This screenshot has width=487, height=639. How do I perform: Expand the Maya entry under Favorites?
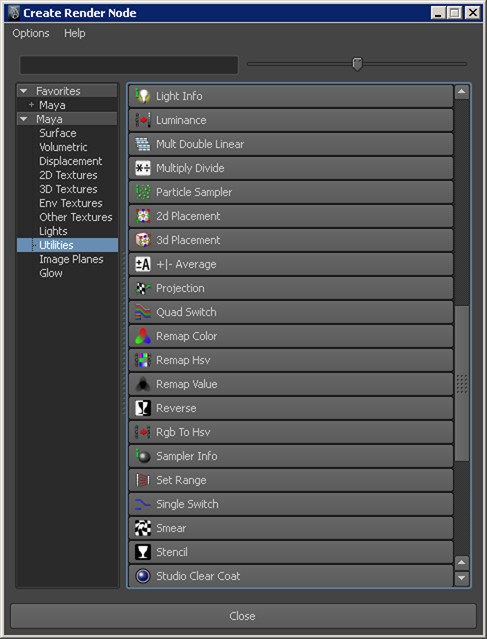pos(31,105)
